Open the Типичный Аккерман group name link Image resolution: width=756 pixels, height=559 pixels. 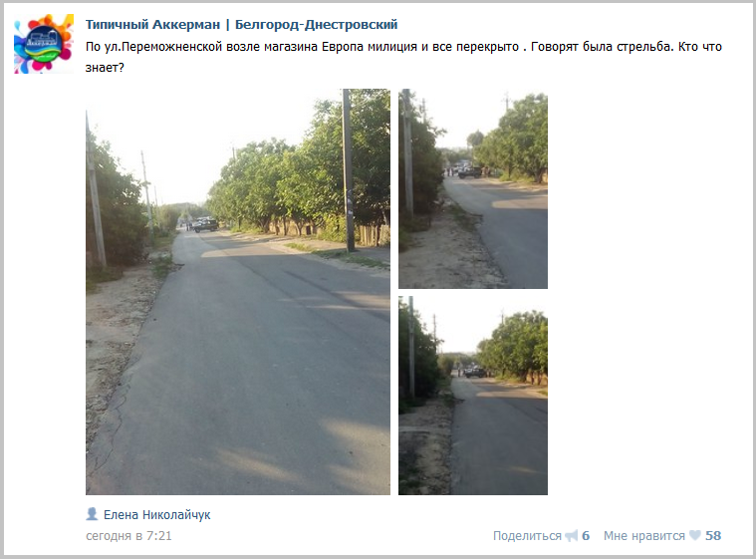point(152,25)
